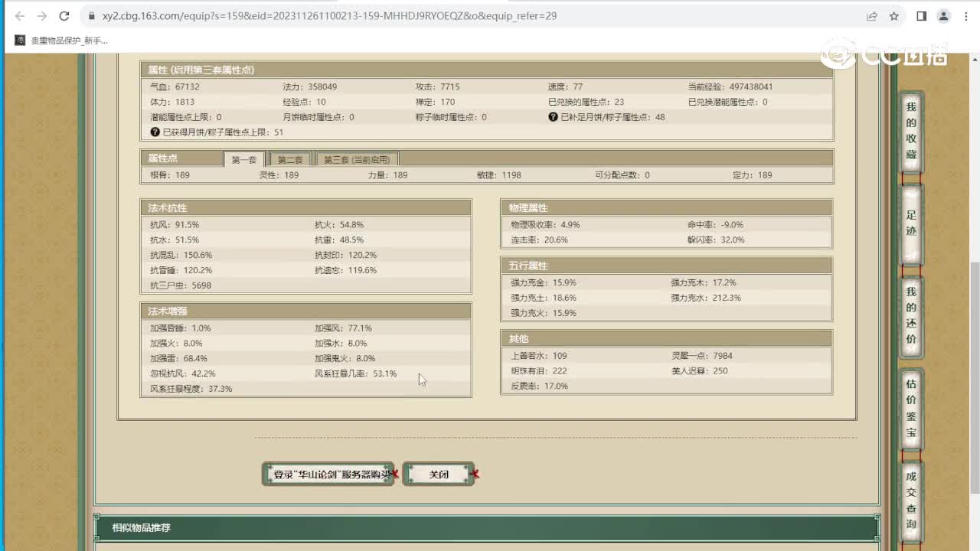Open the browser side panel icon
The image size is (980, 551).
(922, 16)
